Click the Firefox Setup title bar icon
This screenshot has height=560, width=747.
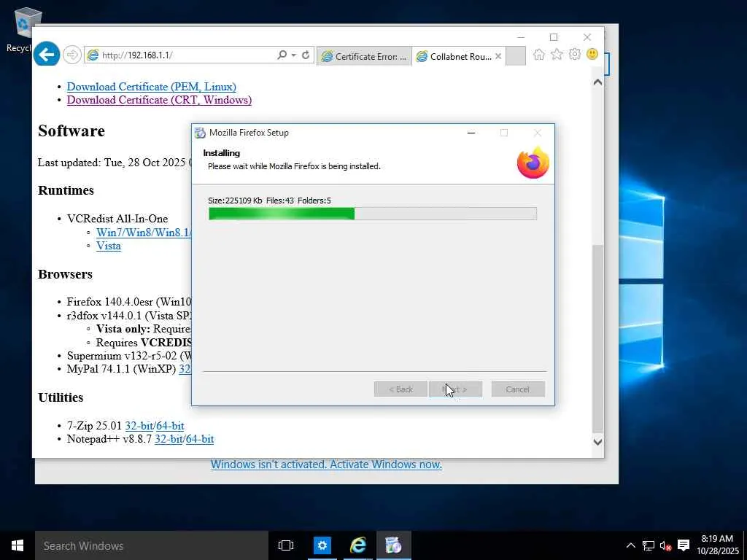point(201,133)
